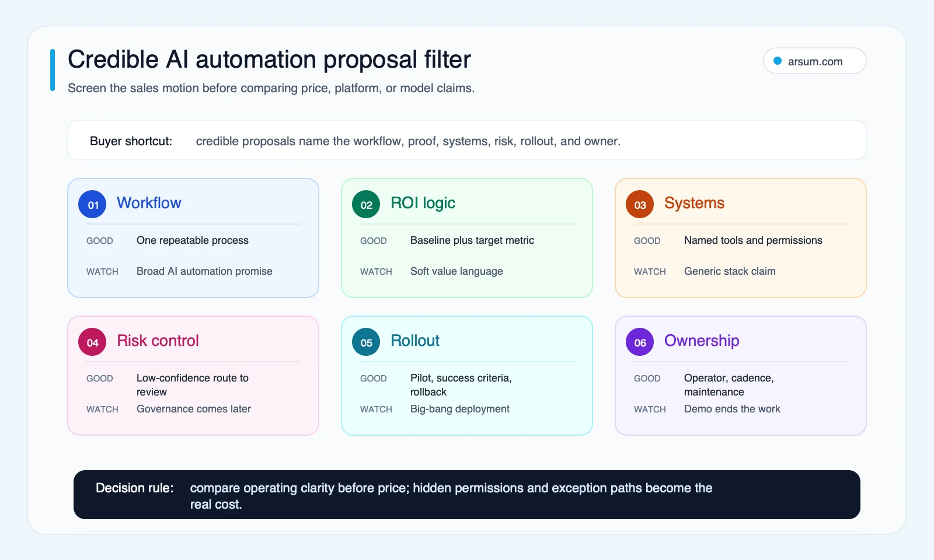934x560 pixels.
Task: Click 'Big-bang deployment' text
Action: click(x=460, y=409)
